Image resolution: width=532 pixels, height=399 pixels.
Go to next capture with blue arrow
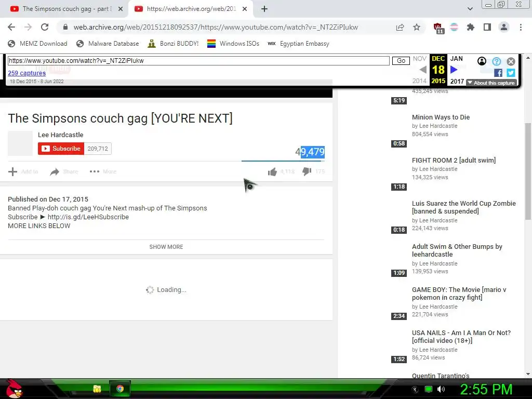(454, 70)
